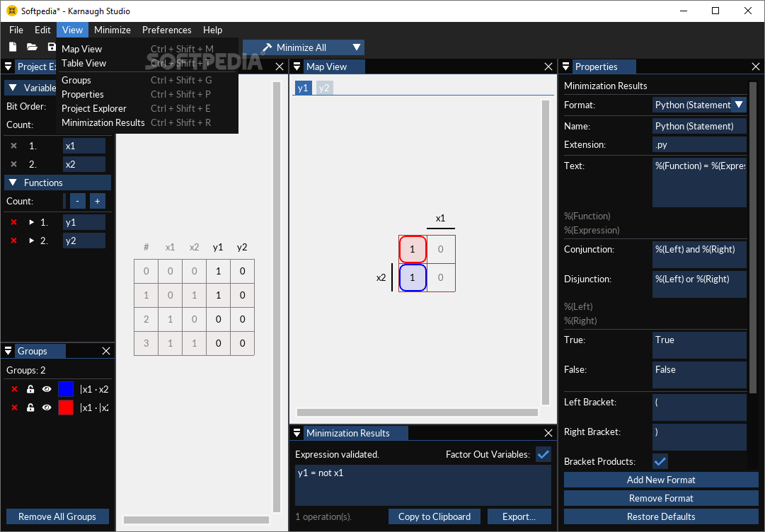Screen dimensions: 765x532
Task: Click Minimize All button
Action: (297, 47)
